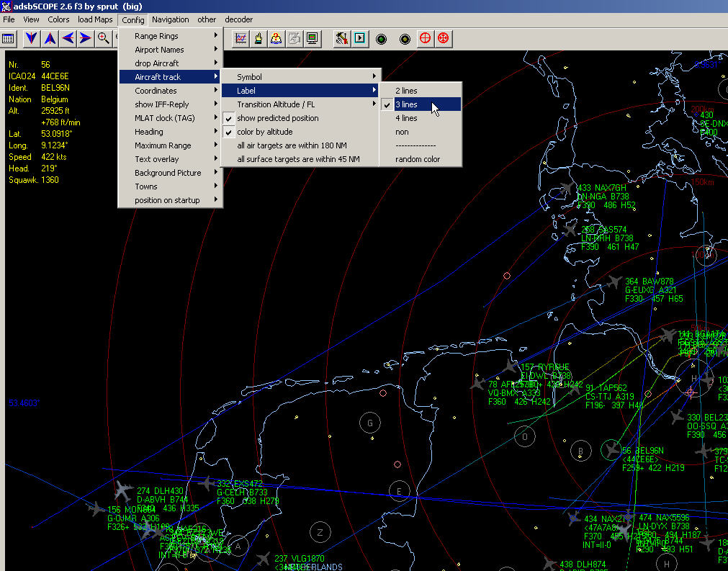Screen dimensions: 728x571
Task: Choose 'all air targets are within 180 NM'
Action: 301,145
